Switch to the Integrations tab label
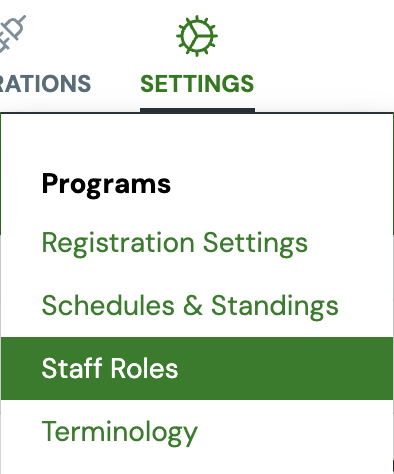Image resolution: width=394 pixels, height=474 pixels. click(45, 83)
